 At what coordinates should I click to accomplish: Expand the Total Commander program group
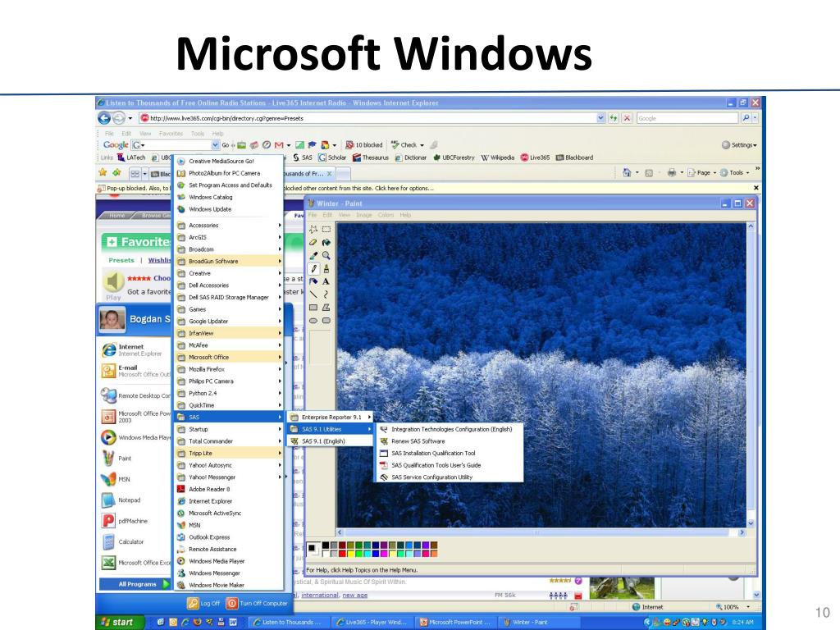pos(229,441)
